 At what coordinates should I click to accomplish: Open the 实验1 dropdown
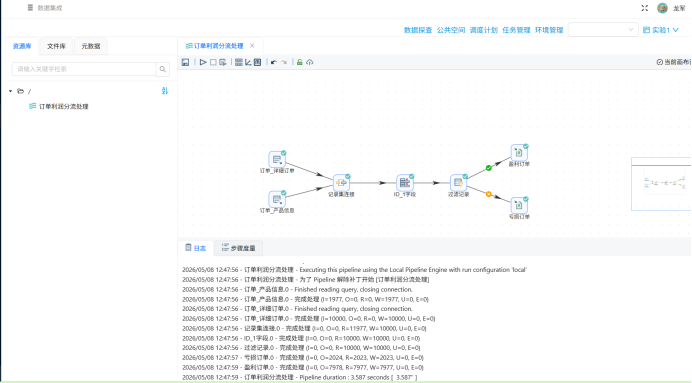click(661, 30)
